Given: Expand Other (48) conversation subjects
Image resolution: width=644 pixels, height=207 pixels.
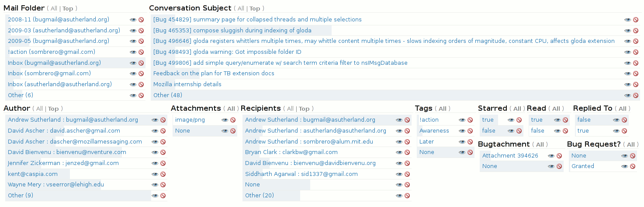Looking at the screenshot, I should pos(168,95).
